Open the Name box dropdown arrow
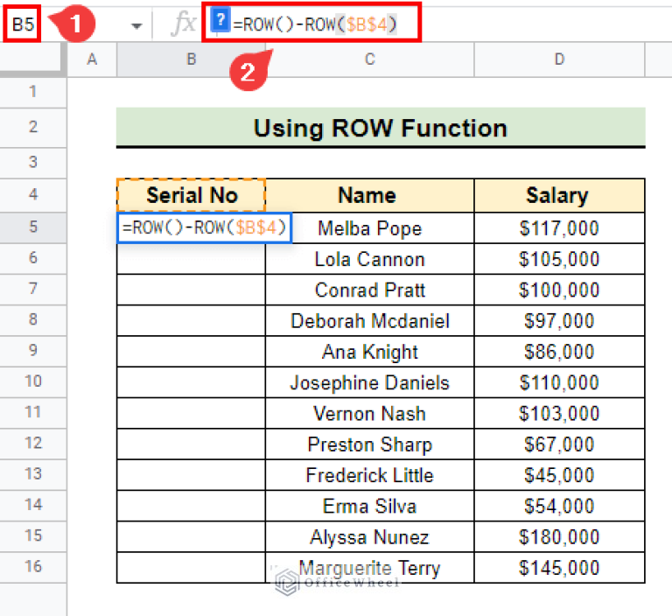 136,26
